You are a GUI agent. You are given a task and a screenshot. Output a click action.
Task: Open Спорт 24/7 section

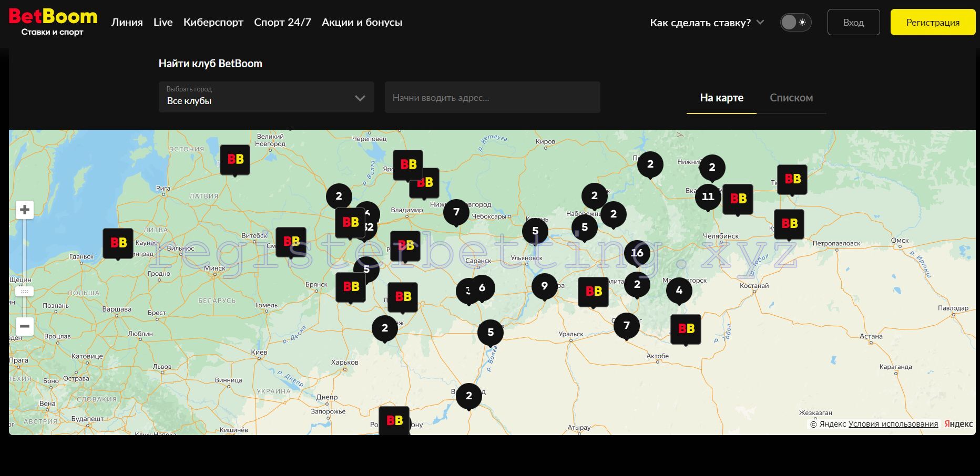coord(282,22)
